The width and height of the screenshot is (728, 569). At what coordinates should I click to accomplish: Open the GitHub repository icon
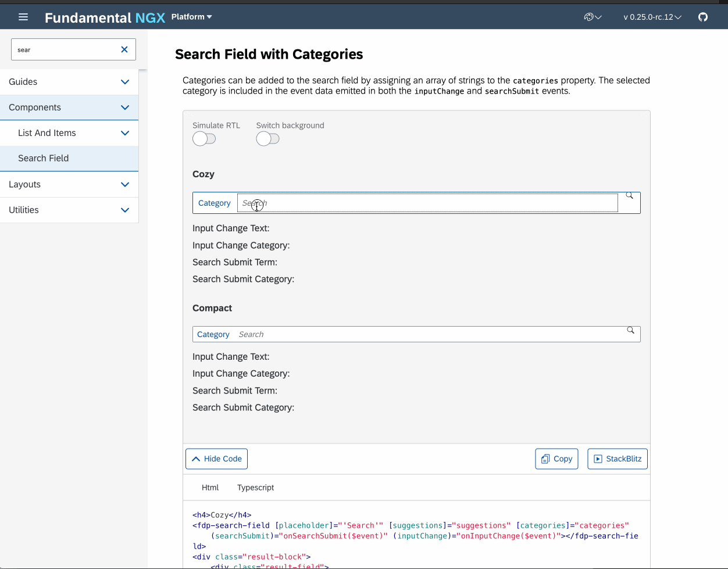[x=703, y=17]
